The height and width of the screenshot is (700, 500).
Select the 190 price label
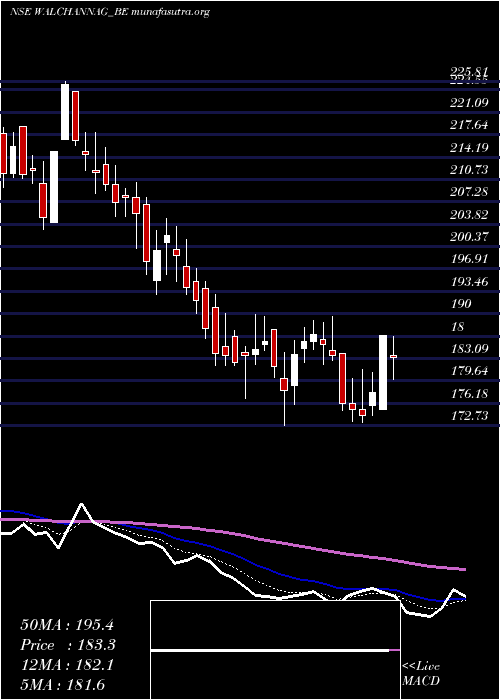[461, 304]
